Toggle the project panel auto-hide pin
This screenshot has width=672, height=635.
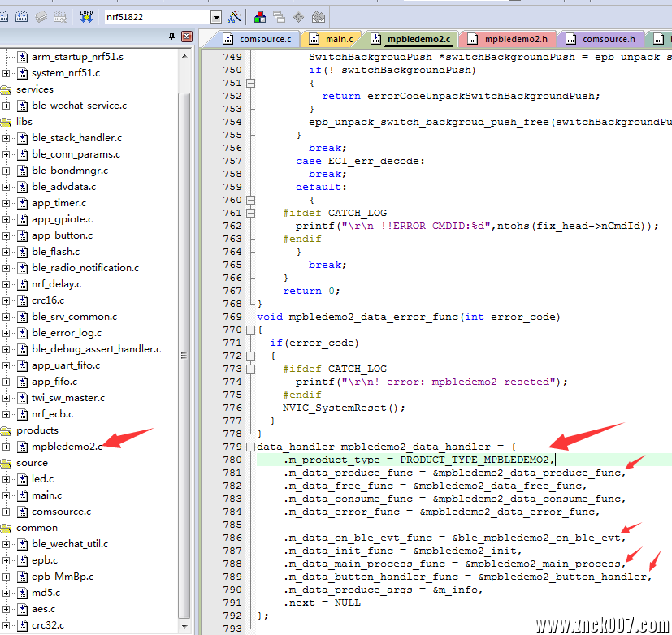pyautogui.click(x=172, y=37)
